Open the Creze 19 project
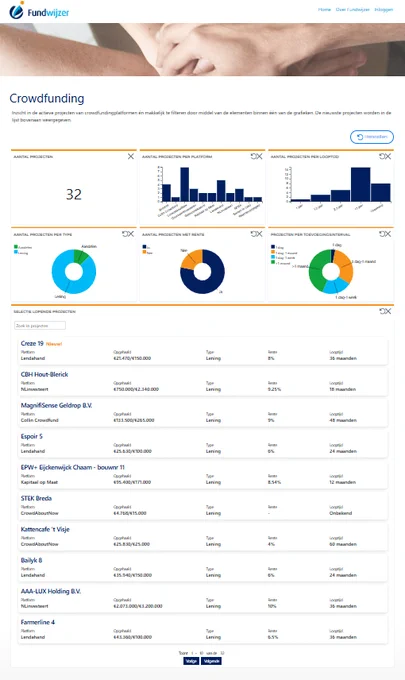 point(32,343)
